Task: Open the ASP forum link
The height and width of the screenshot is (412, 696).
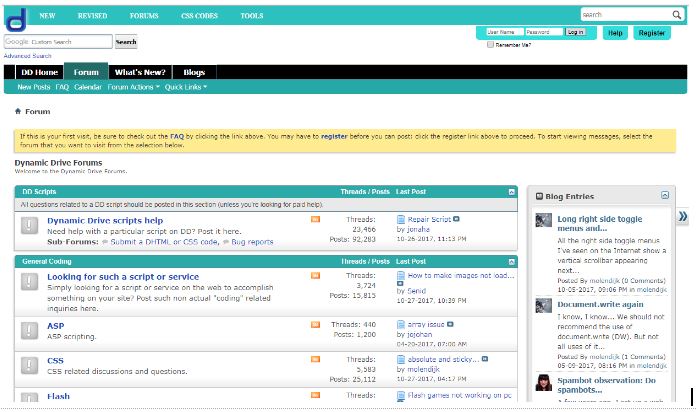Action: [x=55, y=326]
